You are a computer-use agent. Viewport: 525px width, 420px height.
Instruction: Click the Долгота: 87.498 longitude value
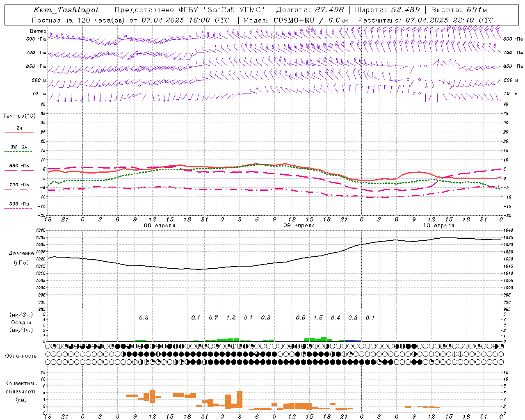[x=310, y=10]
